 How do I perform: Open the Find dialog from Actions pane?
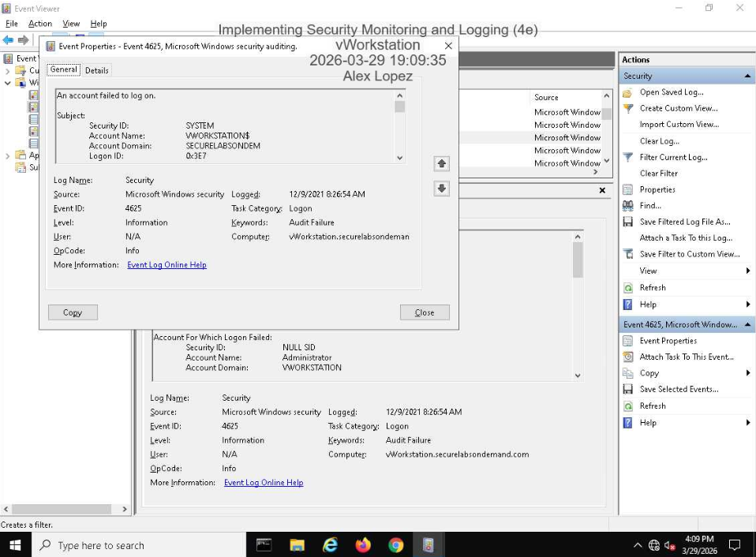click(651, 205)
